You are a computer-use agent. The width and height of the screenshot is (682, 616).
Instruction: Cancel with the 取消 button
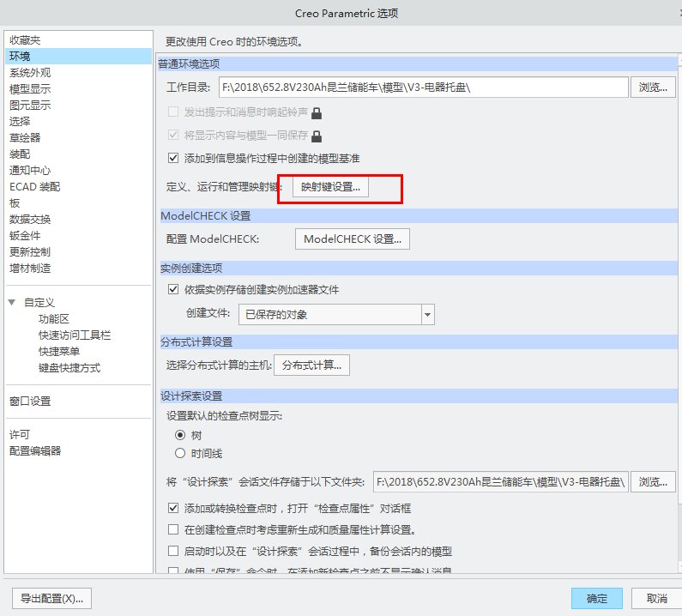(x=657, y=599)
